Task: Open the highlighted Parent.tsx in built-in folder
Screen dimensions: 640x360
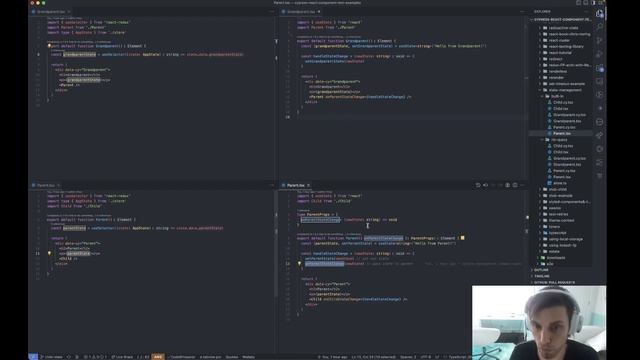Action: point(562,133)
